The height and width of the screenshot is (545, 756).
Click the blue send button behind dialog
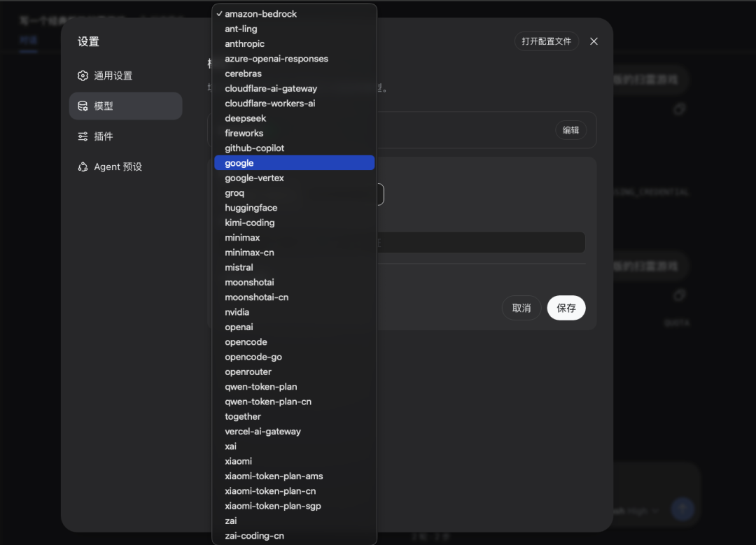[x=682, y=509]
